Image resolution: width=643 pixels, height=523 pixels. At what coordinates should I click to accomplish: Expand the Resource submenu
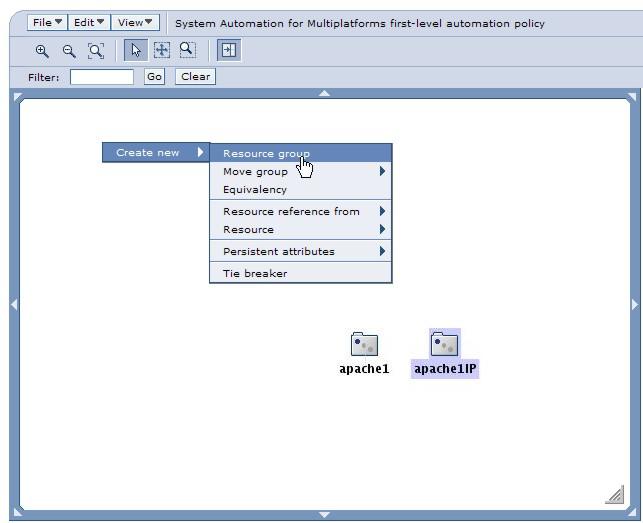point(301,229)
